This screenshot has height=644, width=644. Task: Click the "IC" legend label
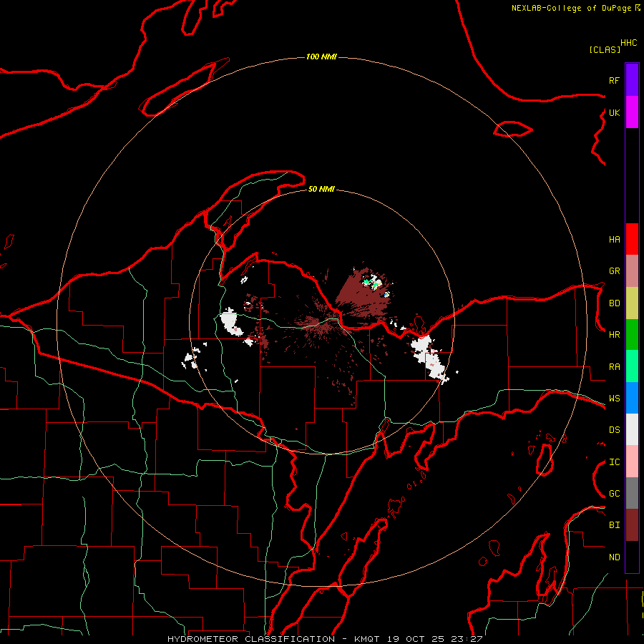point(614,462)
